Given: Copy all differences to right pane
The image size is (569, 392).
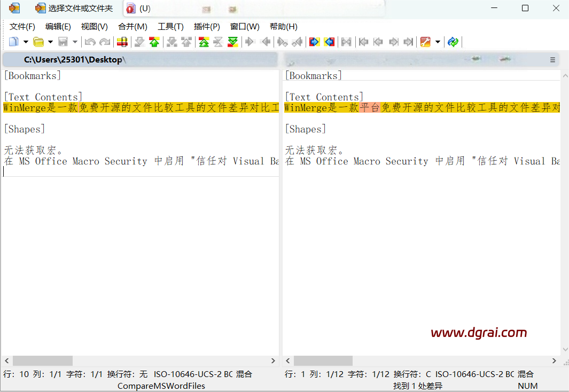Looking at the screenshot, I should click(x=314, y=42).
